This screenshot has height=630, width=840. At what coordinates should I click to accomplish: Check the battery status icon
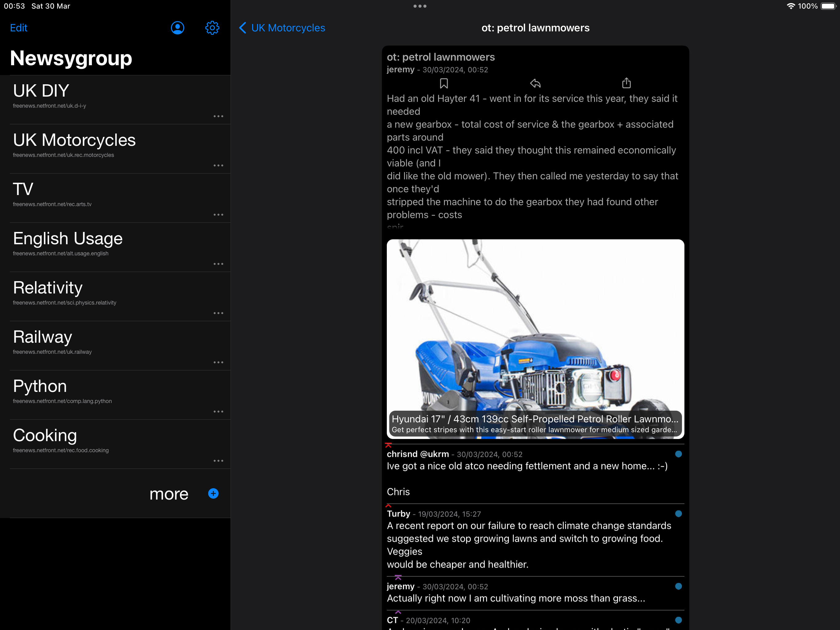[829, 6]
